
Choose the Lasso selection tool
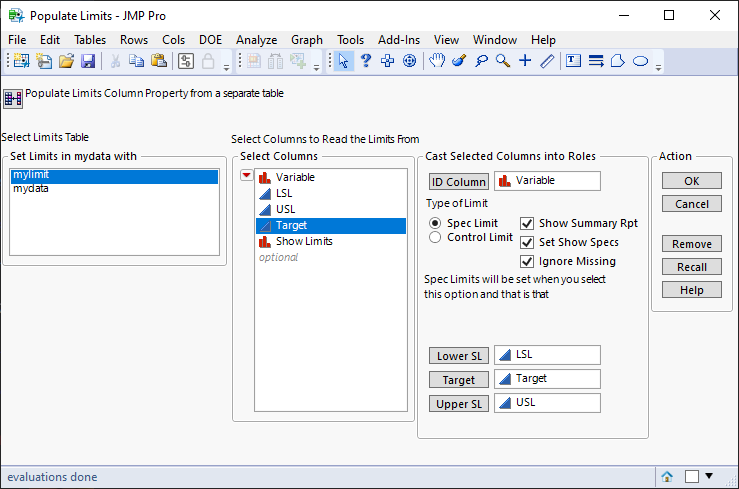481,61
